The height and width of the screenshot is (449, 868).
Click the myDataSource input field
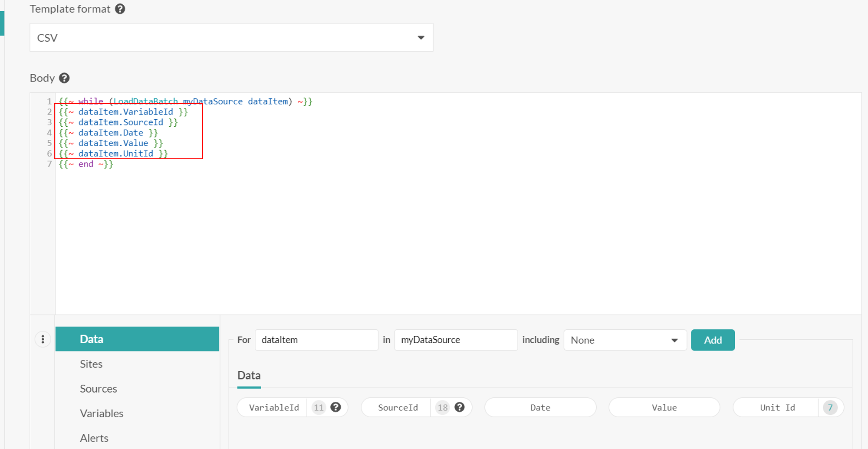coord(455,340)
